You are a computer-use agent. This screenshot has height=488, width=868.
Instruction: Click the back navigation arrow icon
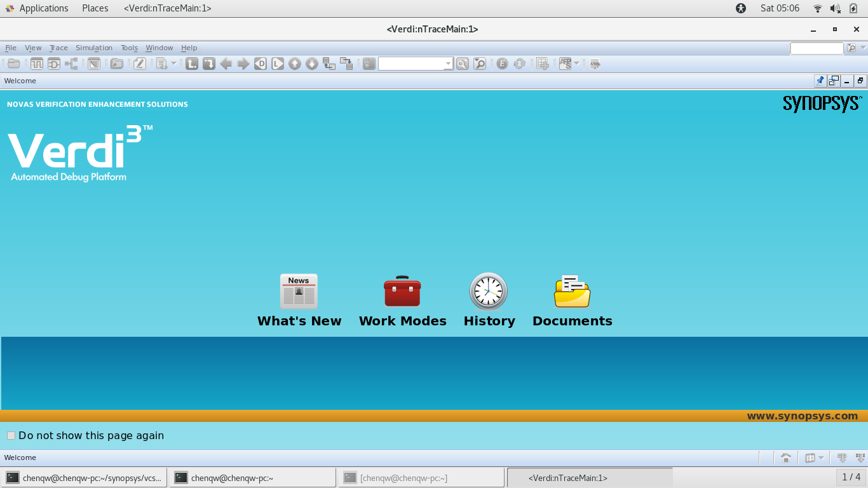point(226,64)
